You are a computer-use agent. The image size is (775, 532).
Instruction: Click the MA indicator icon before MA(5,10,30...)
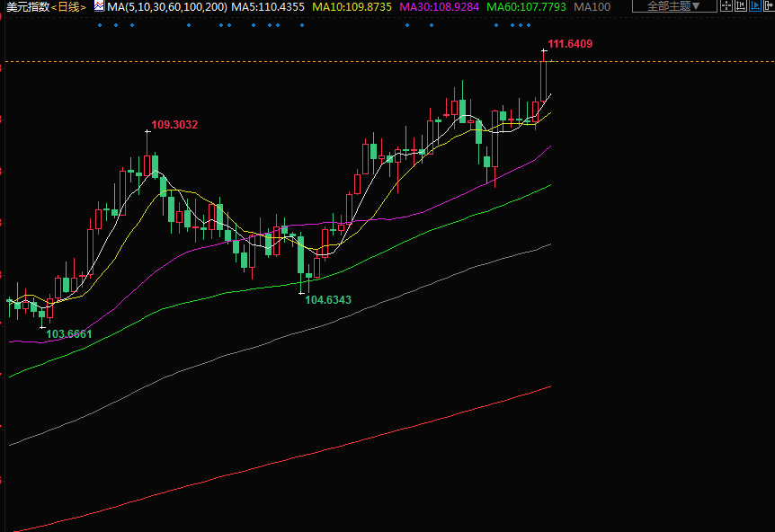pyautogui.click(x=99, y=6)
